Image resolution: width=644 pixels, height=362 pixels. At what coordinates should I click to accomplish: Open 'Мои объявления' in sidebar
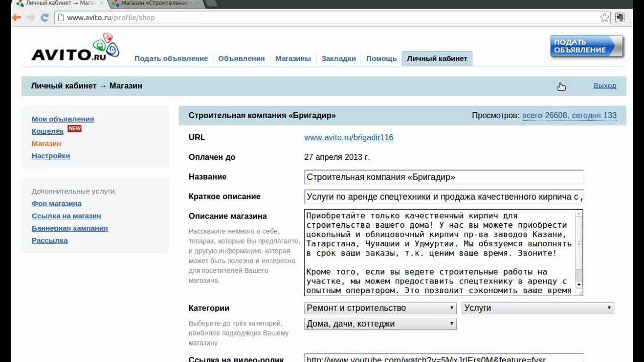(63, 119)
